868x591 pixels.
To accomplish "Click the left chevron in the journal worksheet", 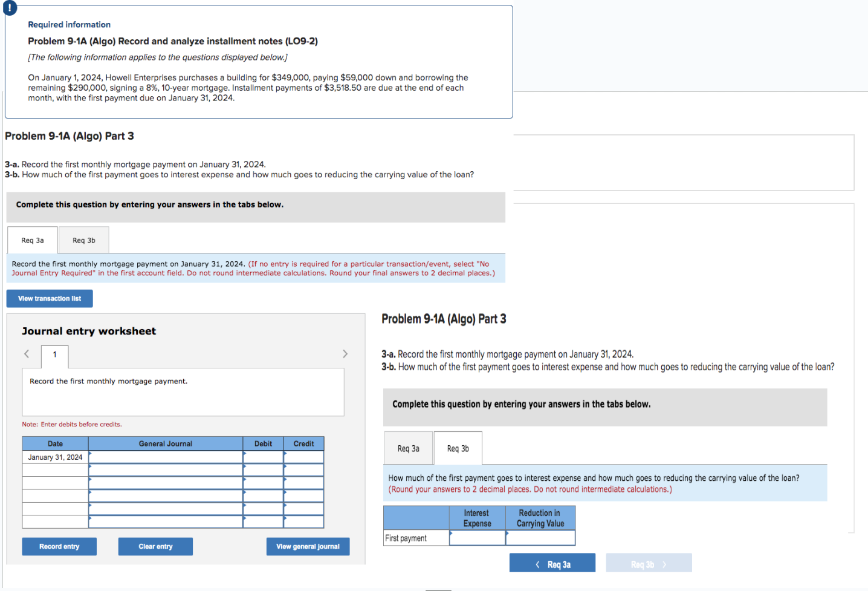I will click(x=26, y=353).
